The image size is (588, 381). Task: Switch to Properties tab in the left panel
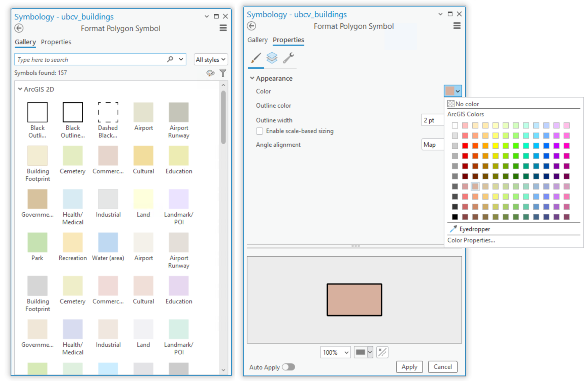[56, 42]
